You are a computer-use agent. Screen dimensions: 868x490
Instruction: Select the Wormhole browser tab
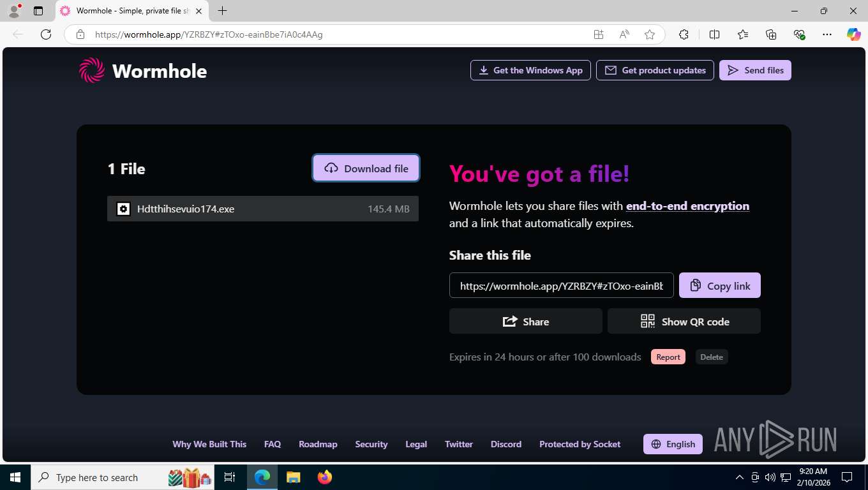(x=132, y=11)
